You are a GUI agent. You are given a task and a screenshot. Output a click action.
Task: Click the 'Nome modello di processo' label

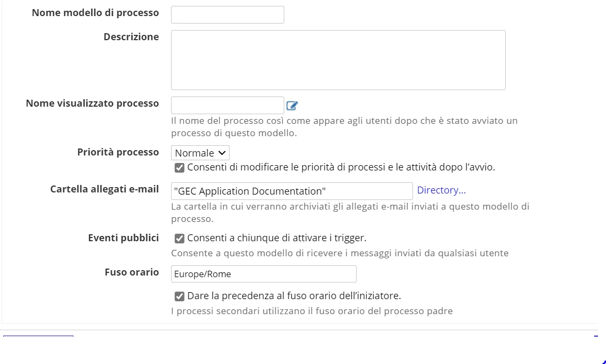click(x=95, y=13)
